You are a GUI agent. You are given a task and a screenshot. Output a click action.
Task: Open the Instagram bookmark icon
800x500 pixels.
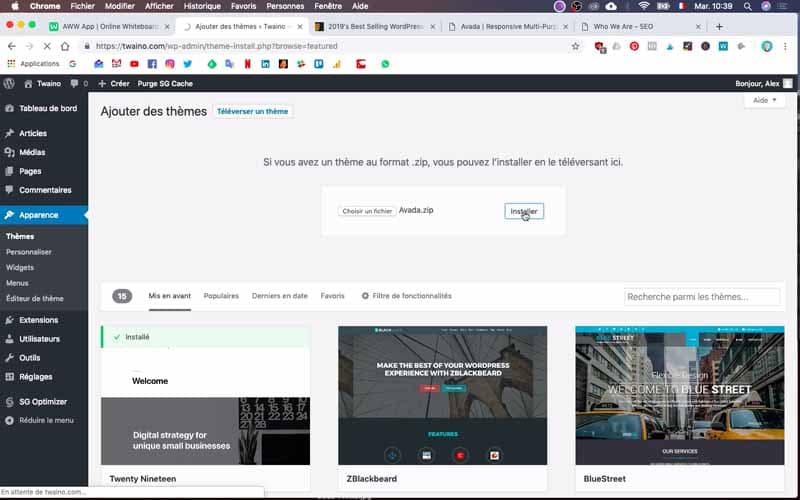169,64
